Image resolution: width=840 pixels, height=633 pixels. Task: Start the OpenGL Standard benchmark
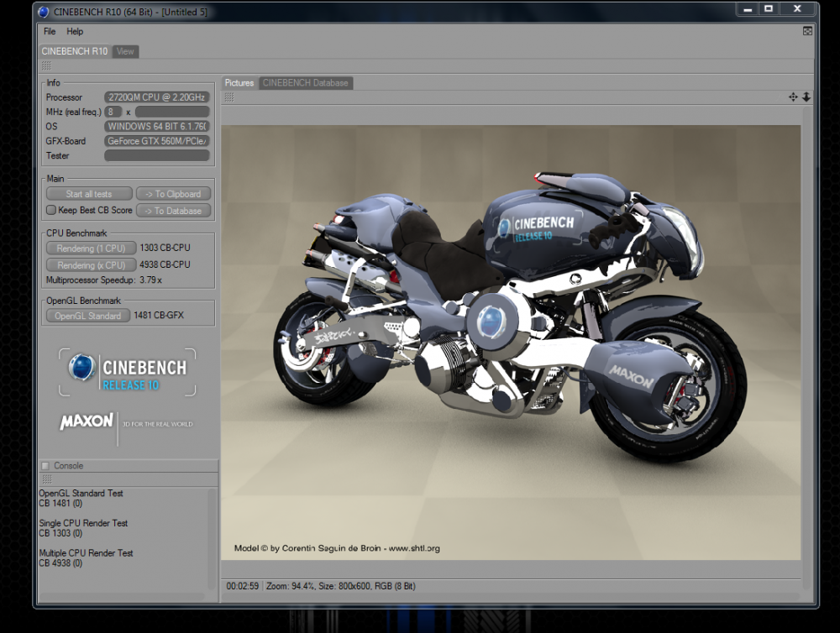click(87, 316)
